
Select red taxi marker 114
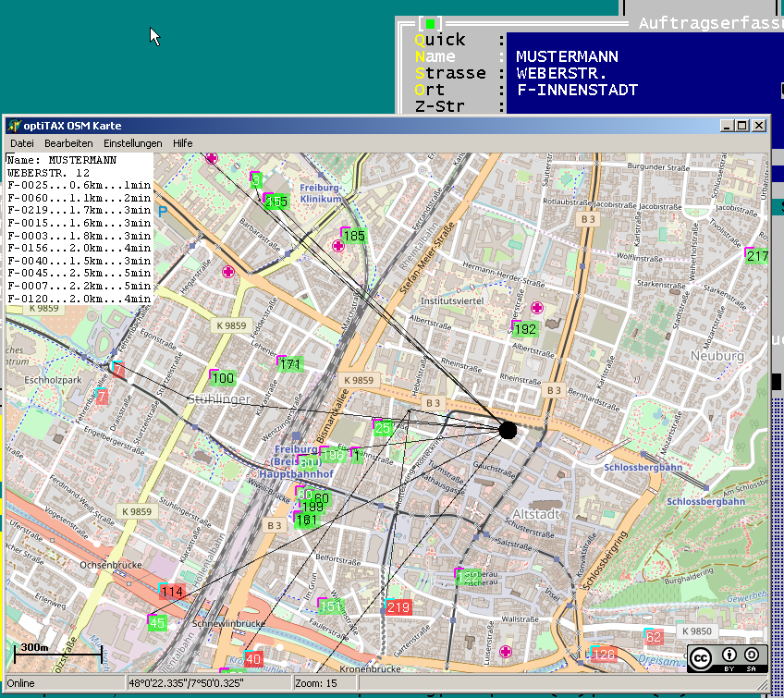[x=172, y=592]
